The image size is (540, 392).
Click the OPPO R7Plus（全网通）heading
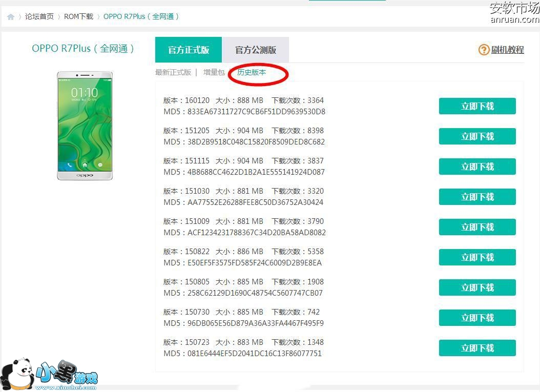[x=83, y=49]
